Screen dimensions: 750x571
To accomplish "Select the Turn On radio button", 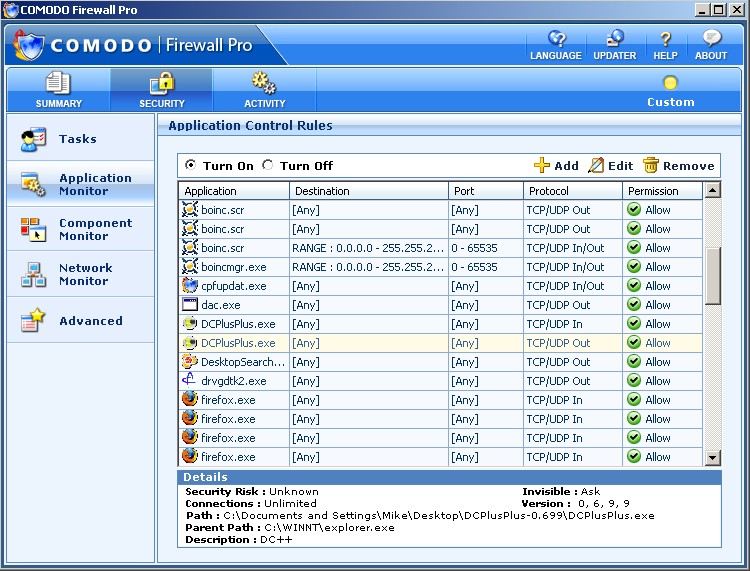I will click(x=190, y=165).
